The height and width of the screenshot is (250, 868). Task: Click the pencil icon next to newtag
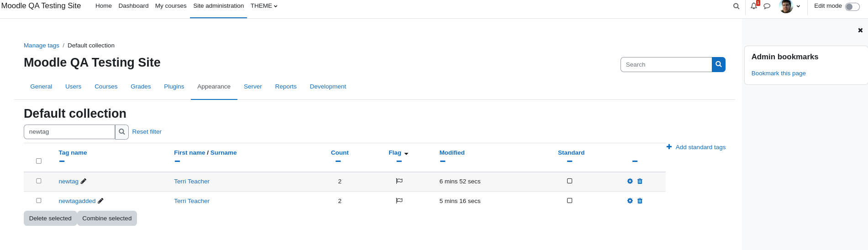(84, 181)
